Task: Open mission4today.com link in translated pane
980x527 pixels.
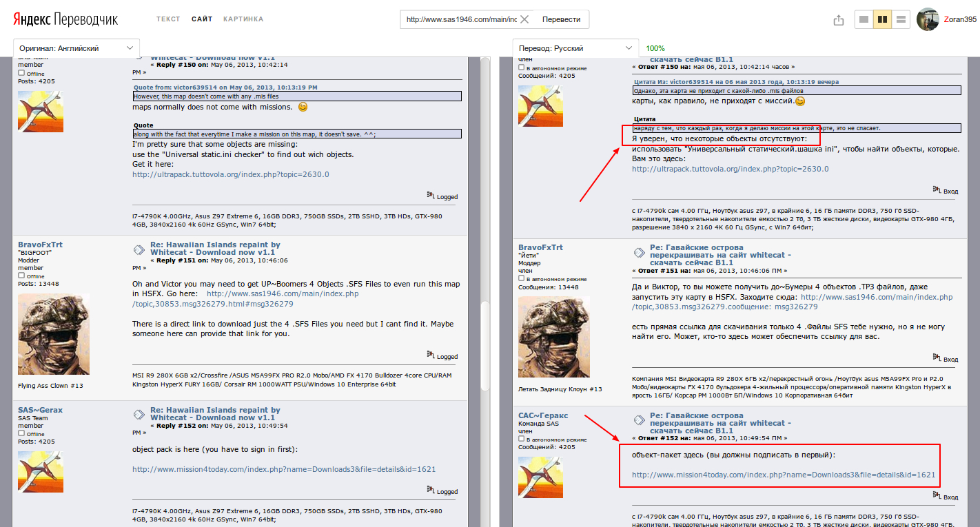Action: (x=784, y=475)
